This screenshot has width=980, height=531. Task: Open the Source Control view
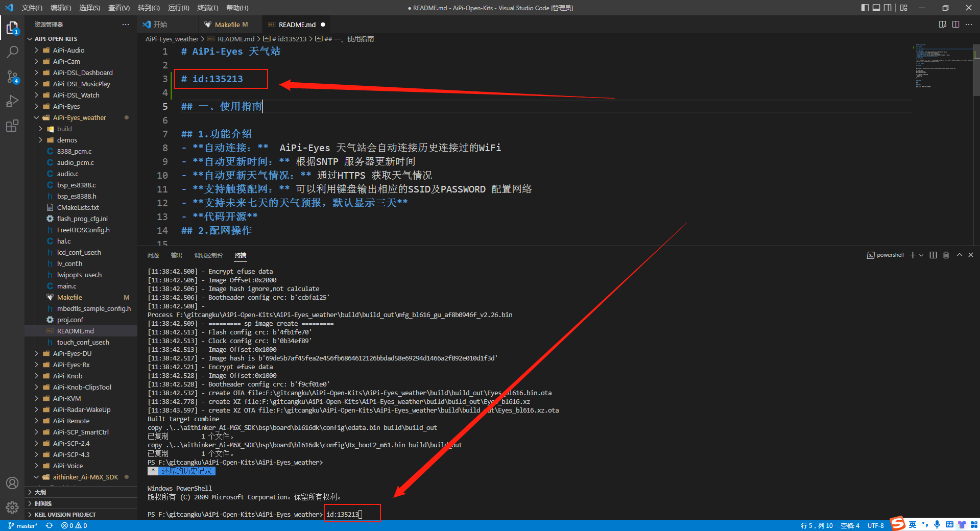coord(12,77)
